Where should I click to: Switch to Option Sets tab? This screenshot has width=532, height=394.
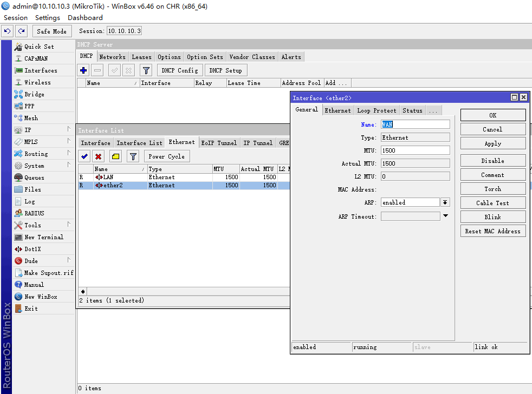(205, 57)
